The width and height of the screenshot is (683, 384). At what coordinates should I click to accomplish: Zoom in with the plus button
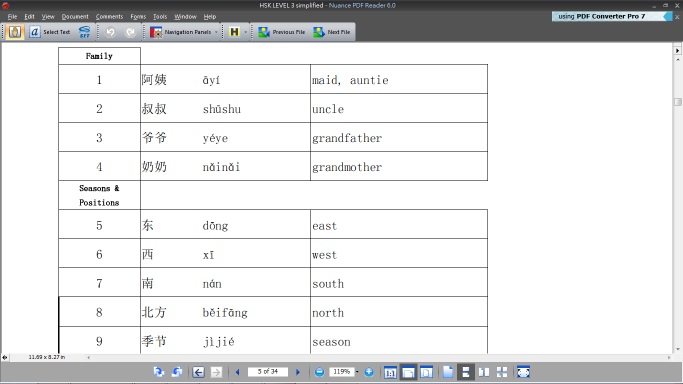pyautogui.click(x=369, y=372)
